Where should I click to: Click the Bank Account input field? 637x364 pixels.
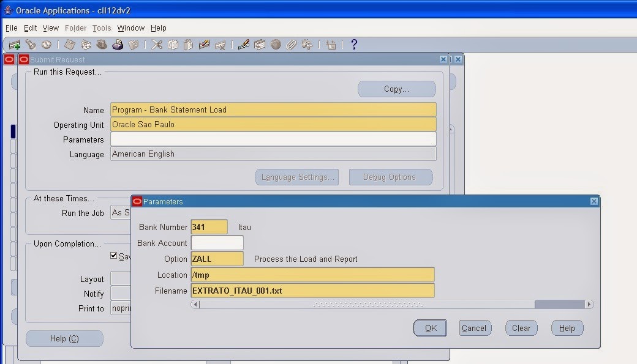click(x=217, y=242)
